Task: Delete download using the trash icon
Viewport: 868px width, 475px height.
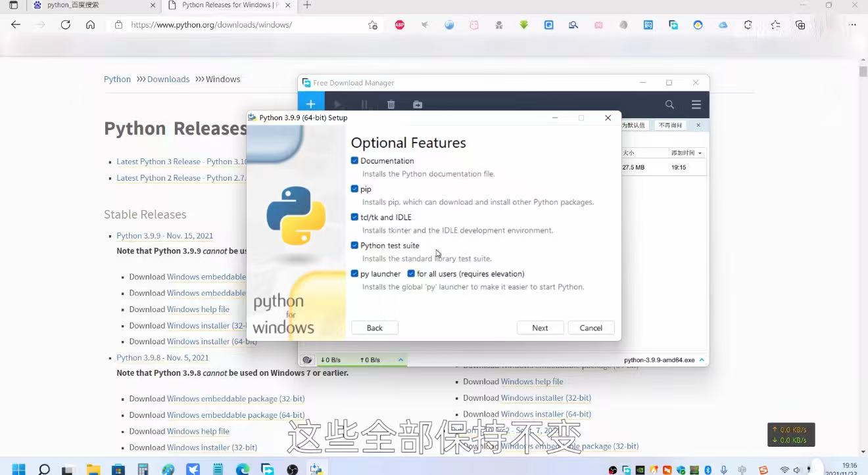Action: click(391, 104)
